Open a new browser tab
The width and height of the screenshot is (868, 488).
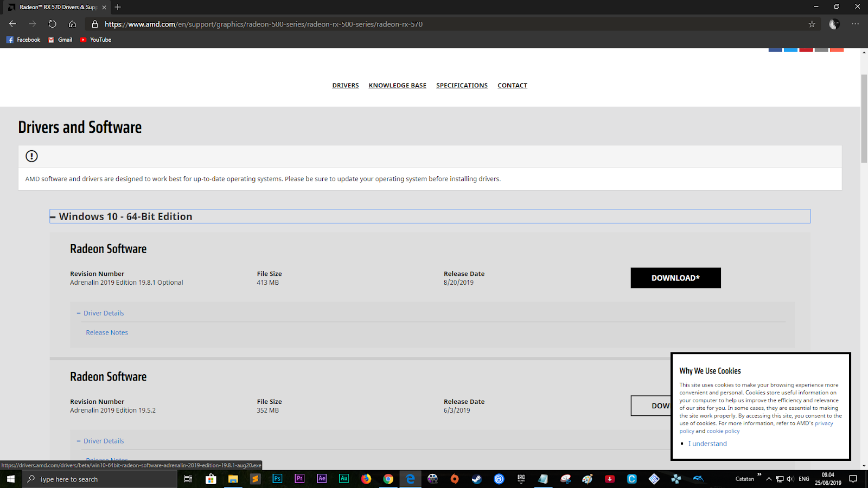118,7
